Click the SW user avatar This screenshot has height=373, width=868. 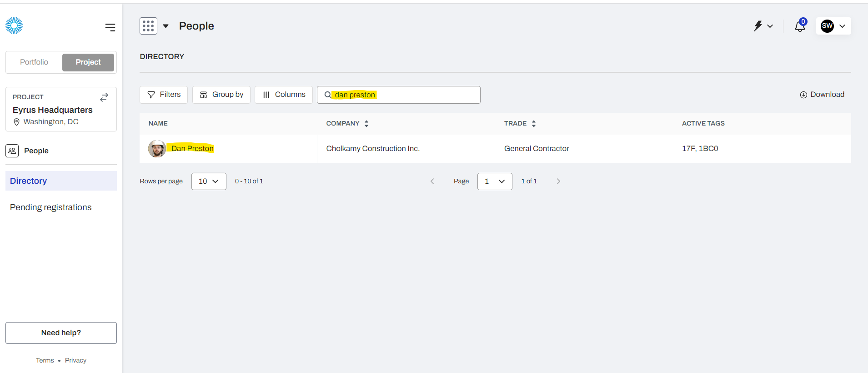coord(827,26)
